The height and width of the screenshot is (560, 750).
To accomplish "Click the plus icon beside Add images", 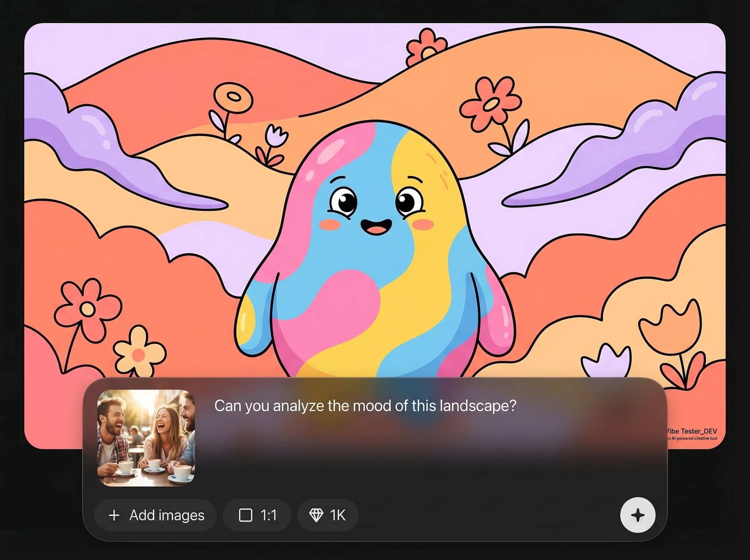I will (114, 515).
